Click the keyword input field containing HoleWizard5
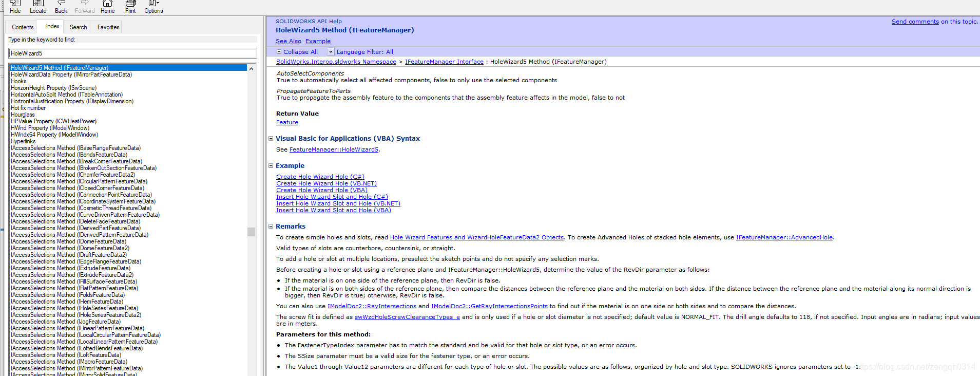Image resolution: width=980 pixels, height=376 pixels. point(132,53)
